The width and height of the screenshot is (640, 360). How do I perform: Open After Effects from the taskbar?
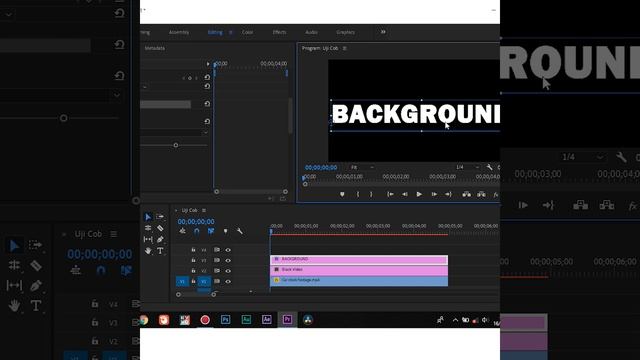coord(267,320)
